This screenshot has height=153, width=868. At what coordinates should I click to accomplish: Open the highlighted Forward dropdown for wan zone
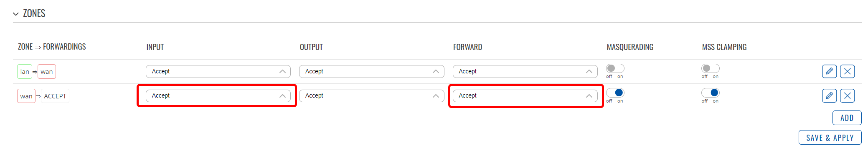[x=525, y=95]
